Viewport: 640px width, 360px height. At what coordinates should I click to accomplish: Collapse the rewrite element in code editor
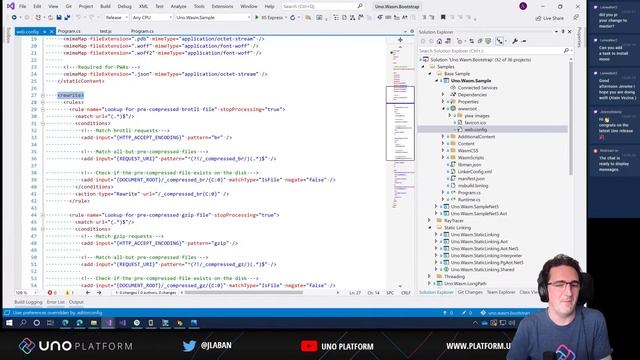[x=42, y=95]
